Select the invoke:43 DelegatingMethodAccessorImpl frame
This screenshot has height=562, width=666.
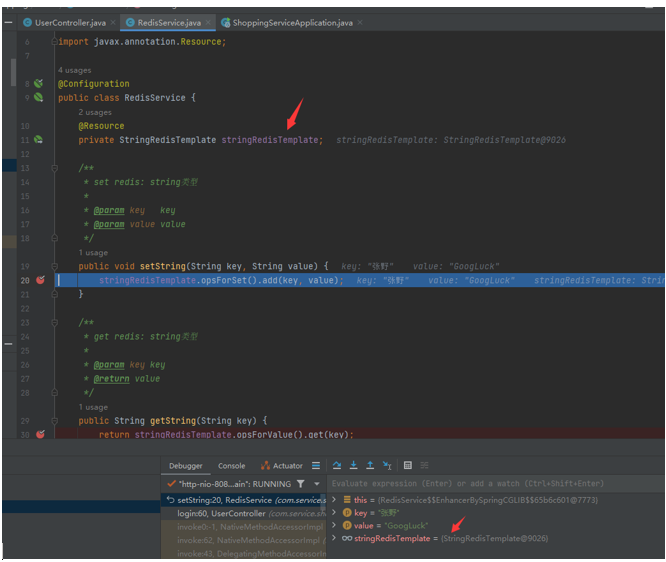coord(243,553)
